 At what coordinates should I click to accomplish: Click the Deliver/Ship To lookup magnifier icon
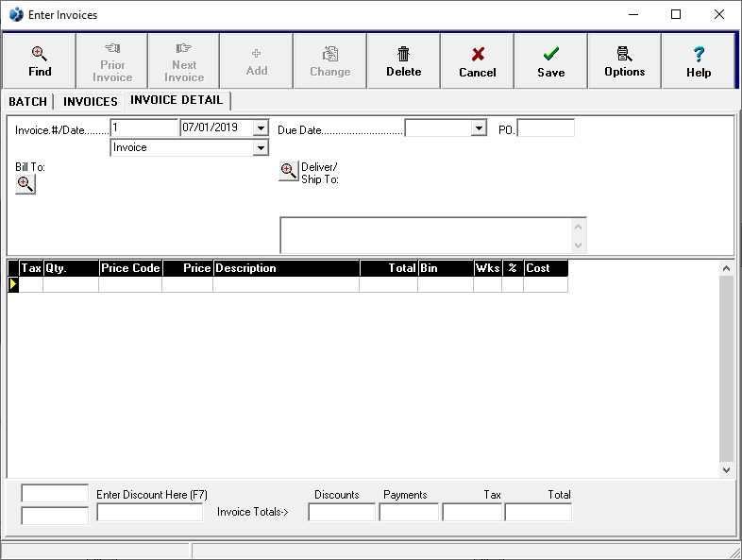[x=288, y=171]
